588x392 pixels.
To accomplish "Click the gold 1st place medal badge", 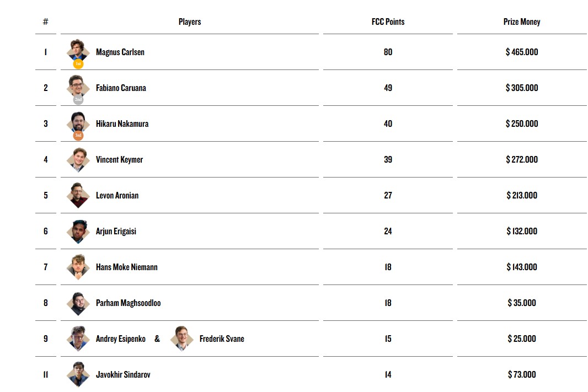I will pyautogui.click(x=78, y=64).
